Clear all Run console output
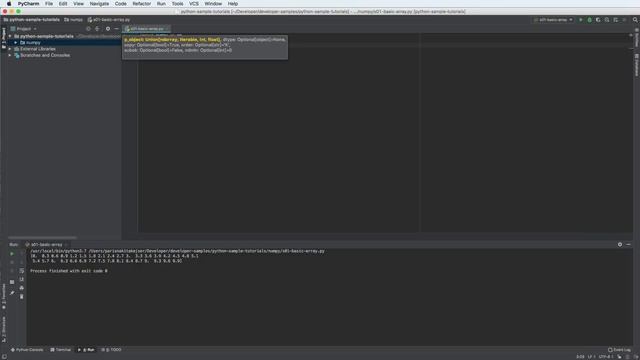 tap(22, 296)
